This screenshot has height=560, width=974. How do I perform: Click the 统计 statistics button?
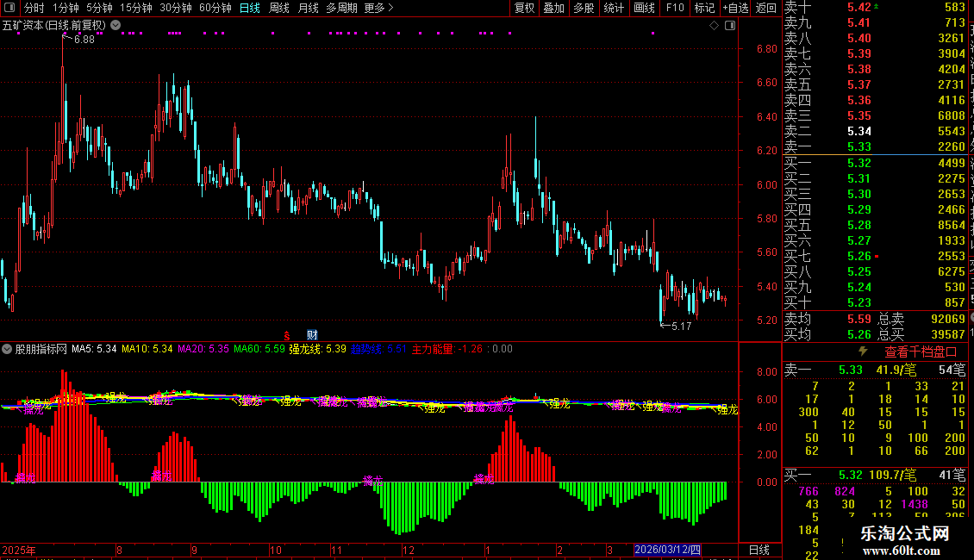coord(614,8)
